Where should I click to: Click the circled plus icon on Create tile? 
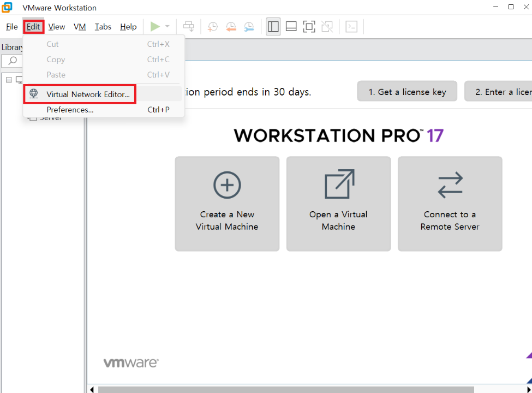point(227,185)
